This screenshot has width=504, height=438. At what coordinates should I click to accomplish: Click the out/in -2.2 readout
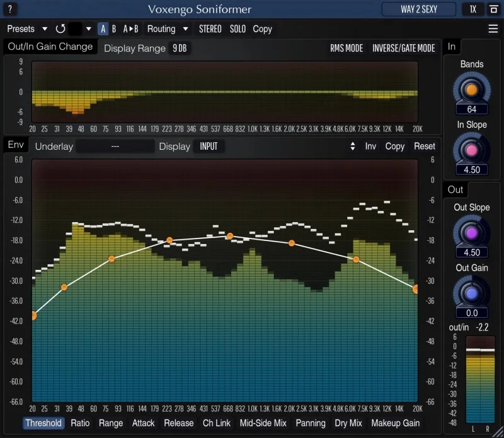(x=469, y=327)
